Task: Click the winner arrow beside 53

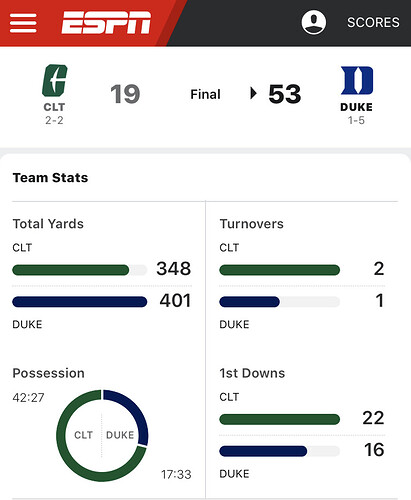Action: tap(253, 93)
